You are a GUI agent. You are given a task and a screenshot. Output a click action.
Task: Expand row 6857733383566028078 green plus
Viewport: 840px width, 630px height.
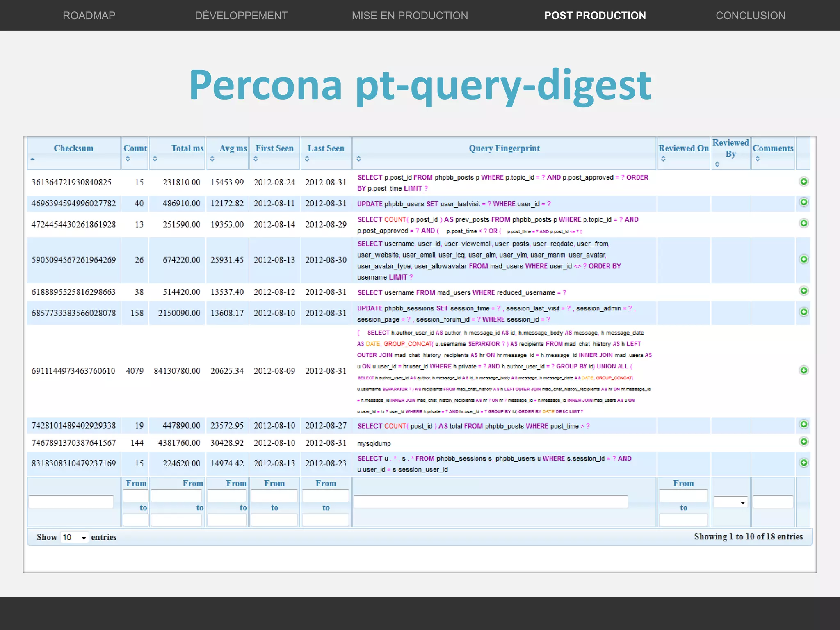803,312
